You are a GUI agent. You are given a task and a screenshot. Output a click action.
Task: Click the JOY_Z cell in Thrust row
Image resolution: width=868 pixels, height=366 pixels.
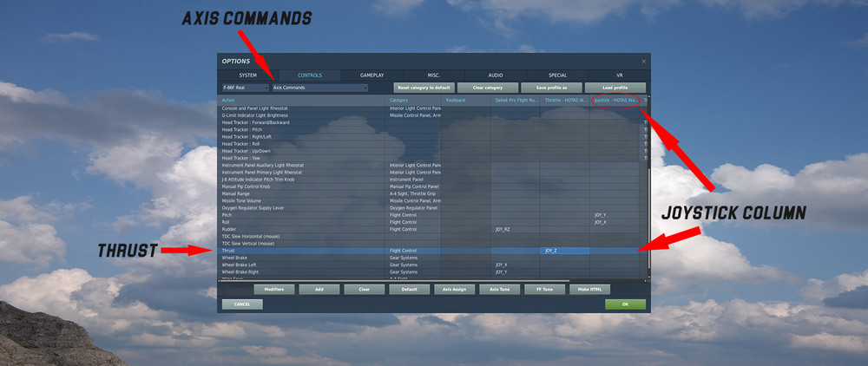(565, 251)
